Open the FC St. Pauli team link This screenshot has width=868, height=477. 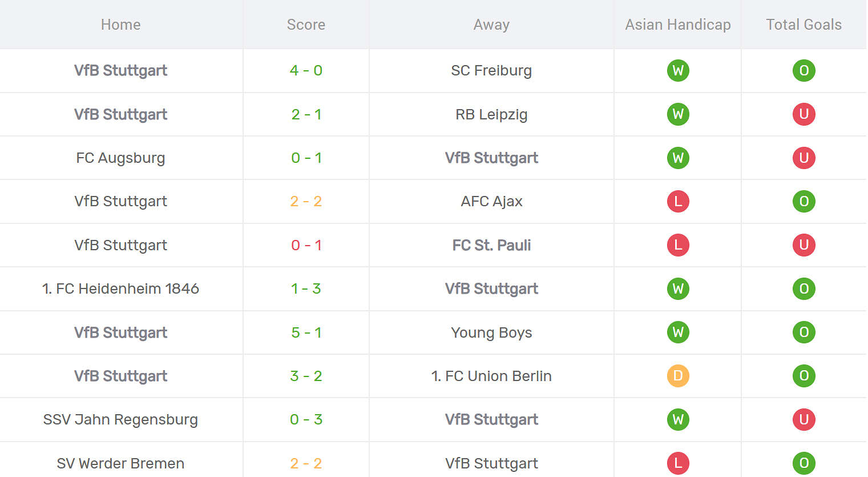pos(491,245)
